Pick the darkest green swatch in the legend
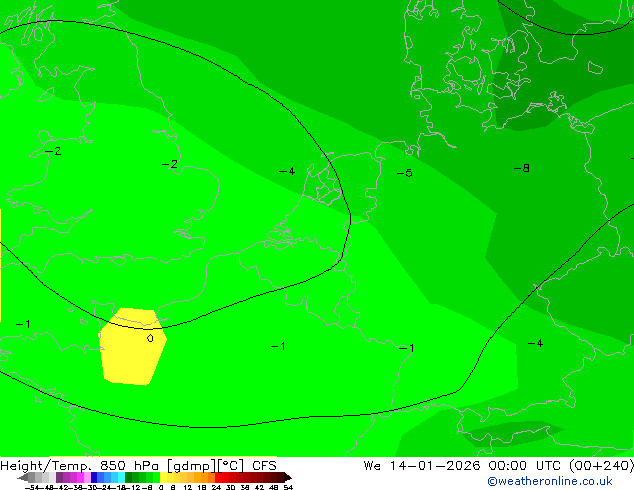Image resolution: width=634 pixels, height=490 pixels. (x=128, y=477)
